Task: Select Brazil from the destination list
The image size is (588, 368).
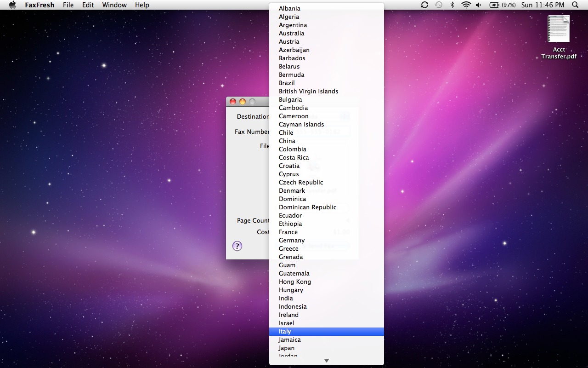Action: pos(327,83)
